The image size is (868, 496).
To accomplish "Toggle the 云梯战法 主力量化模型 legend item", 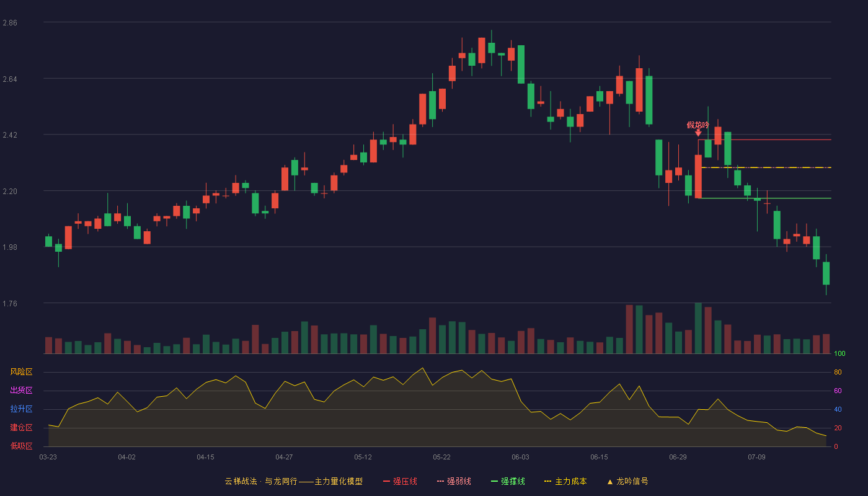I will [x=293, y=481].
